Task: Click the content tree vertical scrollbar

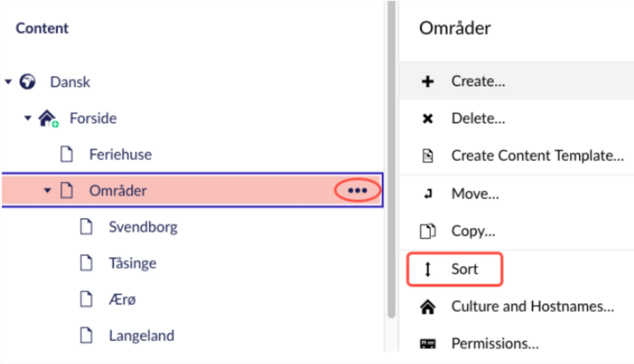Action: click(x=391, y=159)
